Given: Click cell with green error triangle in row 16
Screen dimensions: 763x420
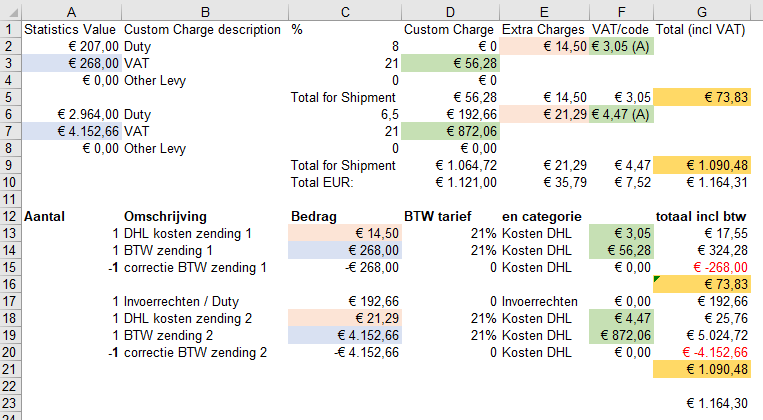Looking at the screenshot, I should 702,284.
